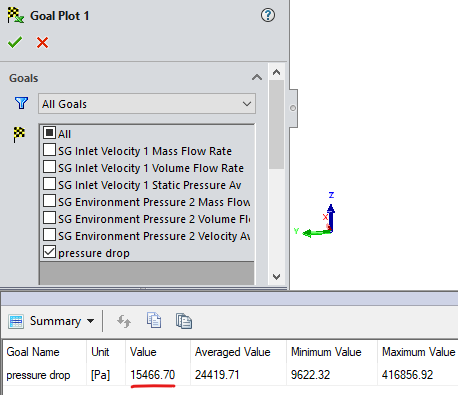Viewport: 458px width, 395px height.
Task: Accept Goal Plot with green checkmark
Action: pyautogui.click(x=15, y=42)
